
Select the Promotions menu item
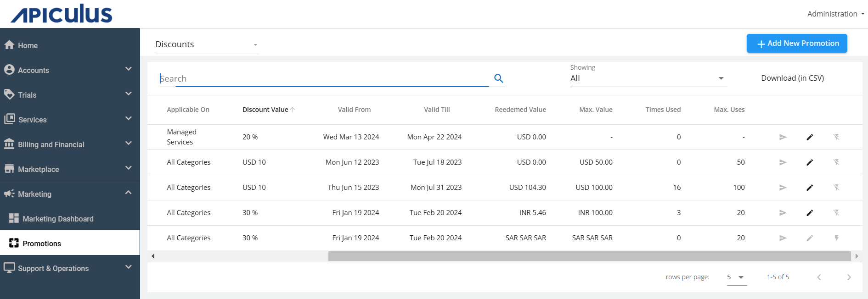70,243
